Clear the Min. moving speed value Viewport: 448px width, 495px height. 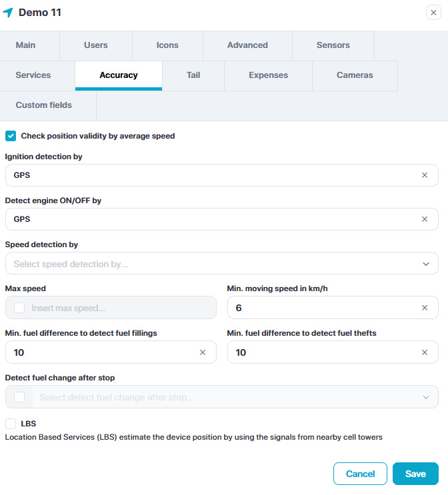tap(425, 308)
